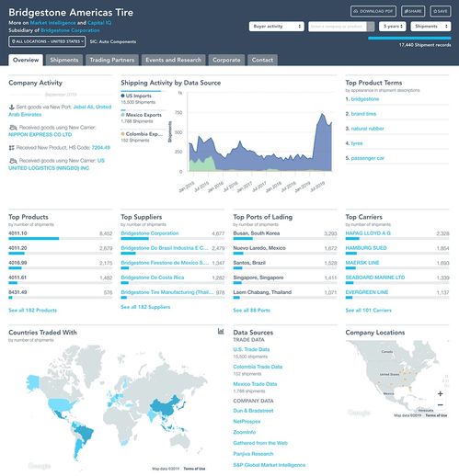The image size is (459, 476).
Task: Open S&P Global Market Intelligence link
Action: pyautogui.click(x=270, y=465)
